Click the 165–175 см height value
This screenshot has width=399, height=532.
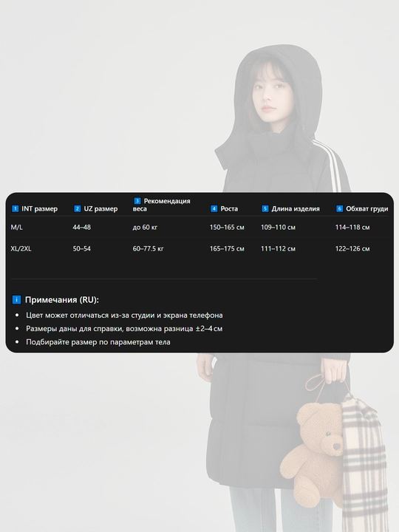point(227,249)
